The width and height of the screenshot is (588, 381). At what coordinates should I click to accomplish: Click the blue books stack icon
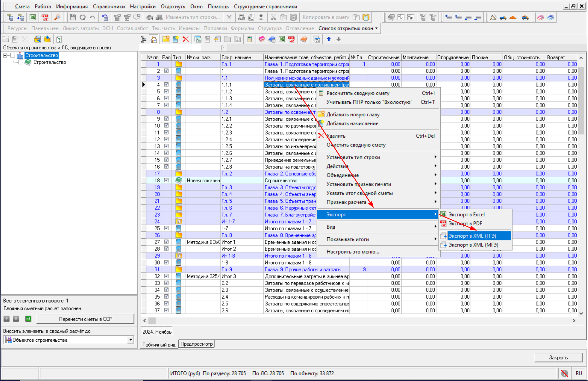click(550, 17)
